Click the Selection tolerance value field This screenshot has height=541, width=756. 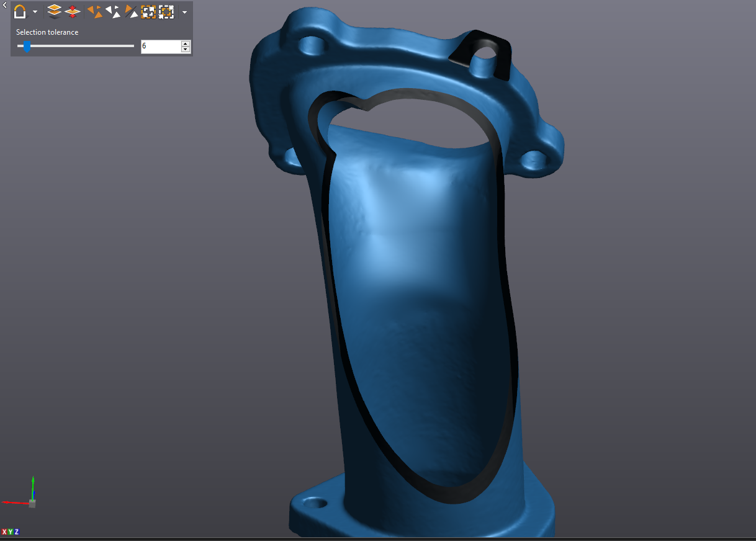tap(161, 46)
